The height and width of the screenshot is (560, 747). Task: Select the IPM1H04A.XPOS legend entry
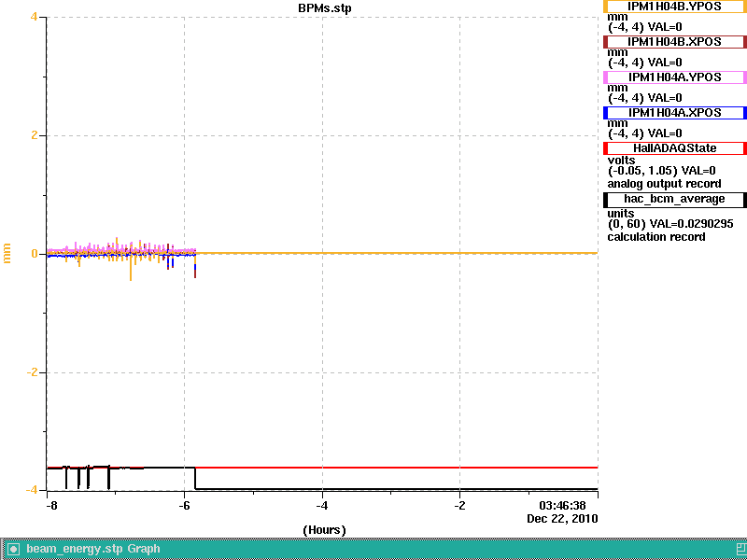tap(674, 113)
